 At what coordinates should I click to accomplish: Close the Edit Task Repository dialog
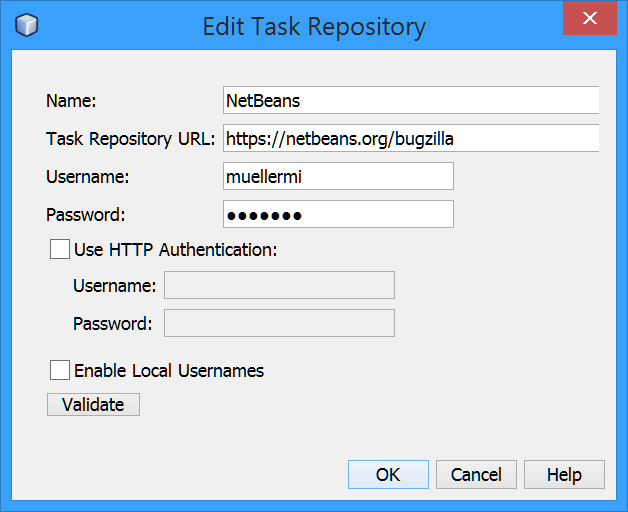point(590,18)
